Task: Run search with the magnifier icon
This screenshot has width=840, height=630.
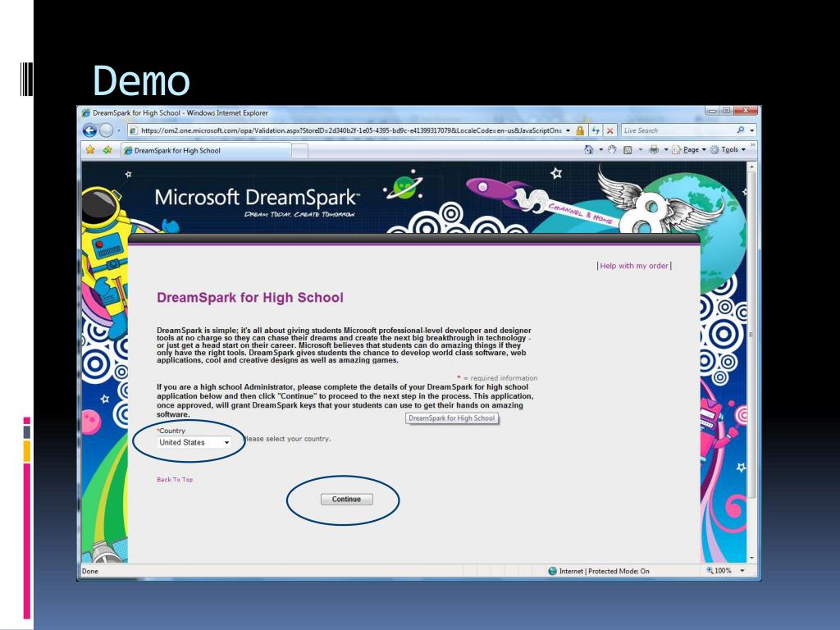Action: 741,130
